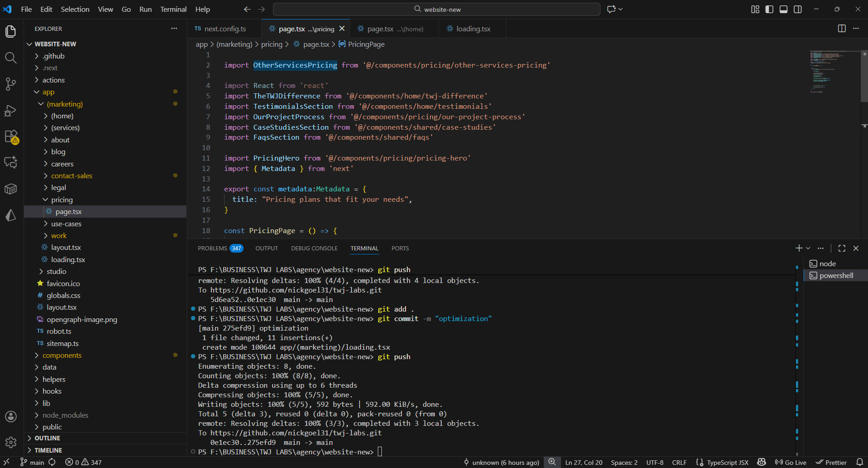Screen dimensions: 868x468
Task: Collapse the pricing folder
Action: [62, 200]
